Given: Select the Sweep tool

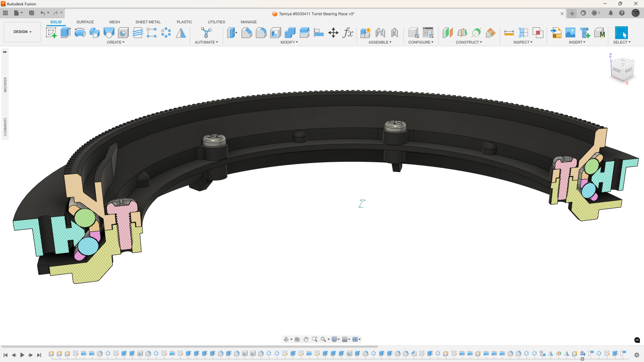Looking at the screenshot, I should [94, 33].
